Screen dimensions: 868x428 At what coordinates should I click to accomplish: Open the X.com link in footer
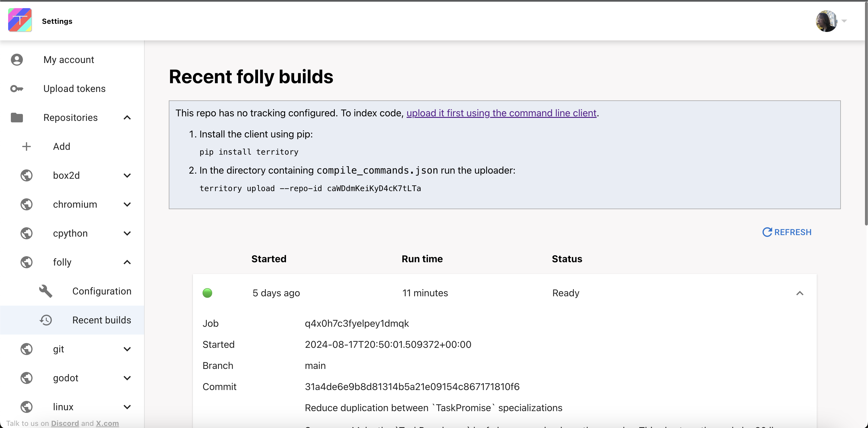pyautogui.click(x=107, y=423)
